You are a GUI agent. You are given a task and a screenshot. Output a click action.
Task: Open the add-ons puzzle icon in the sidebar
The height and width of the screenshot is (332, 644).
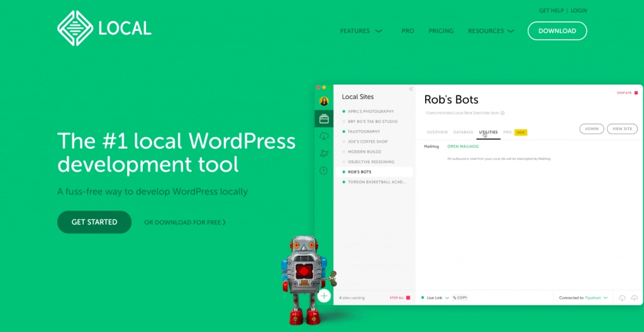pyautogui.click(x=324, y=153)
